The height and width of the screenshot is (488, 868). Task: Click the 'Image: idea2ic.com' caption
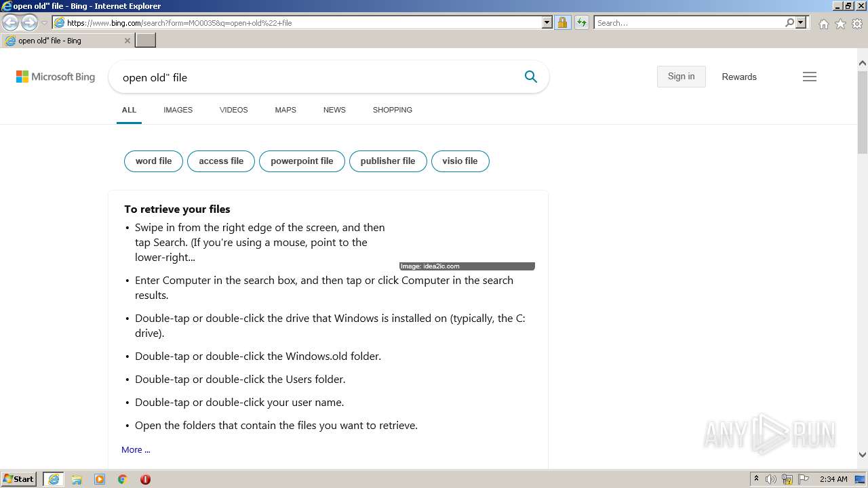[x=467, y=266]
